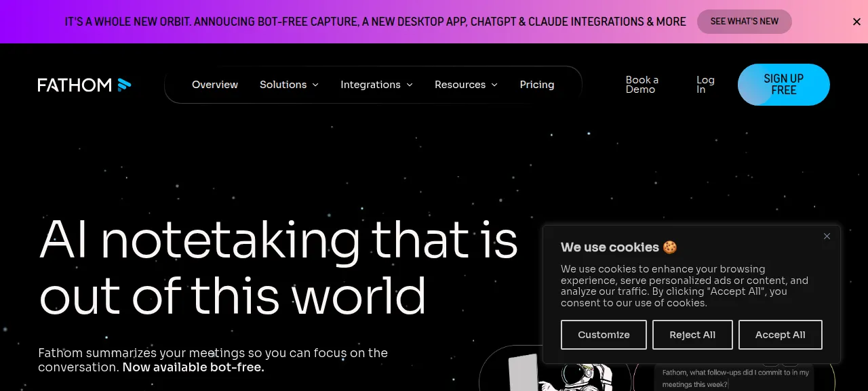This screenshot has width=868, height=391.
Task: Click the See What's New button
Action: pyautogui.click(x=745, y=22)
